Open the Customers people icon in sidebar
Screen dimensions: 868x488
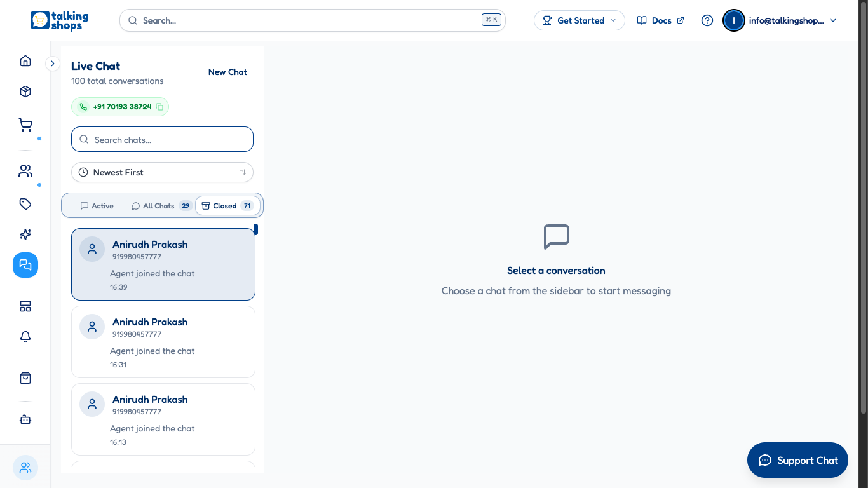pos(25,171)
